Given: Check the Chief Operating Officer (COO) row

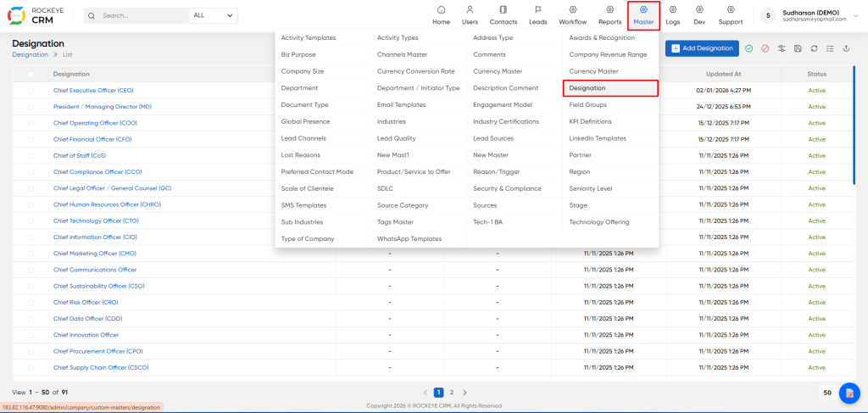Looking at the screenshot, I should 31,123.
